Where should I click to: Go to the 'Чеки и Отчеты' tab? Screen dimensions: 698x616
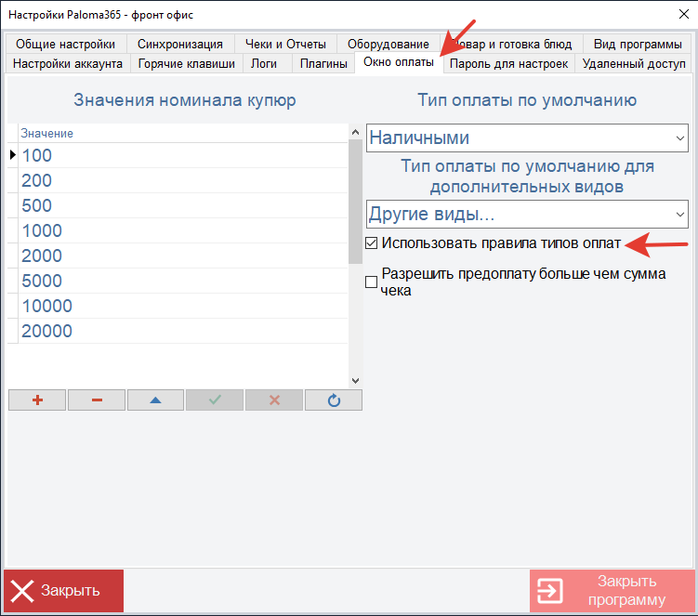click(285, 44)
